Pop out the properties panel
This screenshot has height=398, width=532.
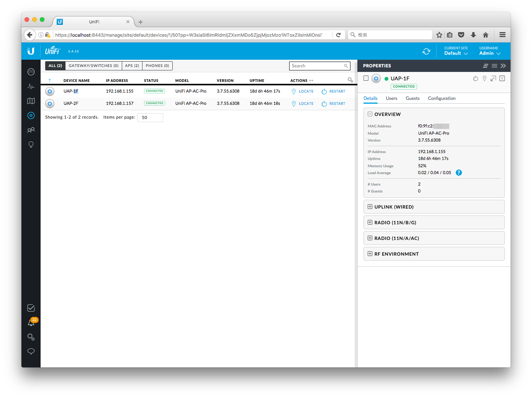(493, 78)
